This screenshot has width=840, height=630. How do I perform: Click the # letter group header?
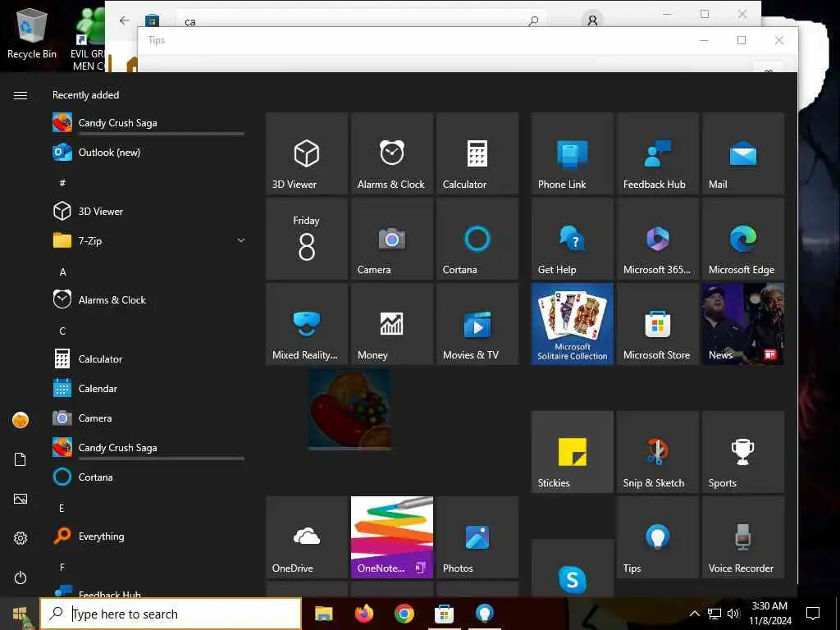(62, 183)
